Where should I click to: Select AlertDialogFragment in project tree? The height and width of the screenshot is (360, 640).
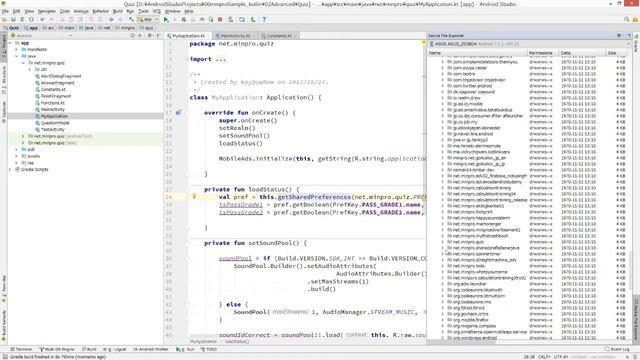60,76
